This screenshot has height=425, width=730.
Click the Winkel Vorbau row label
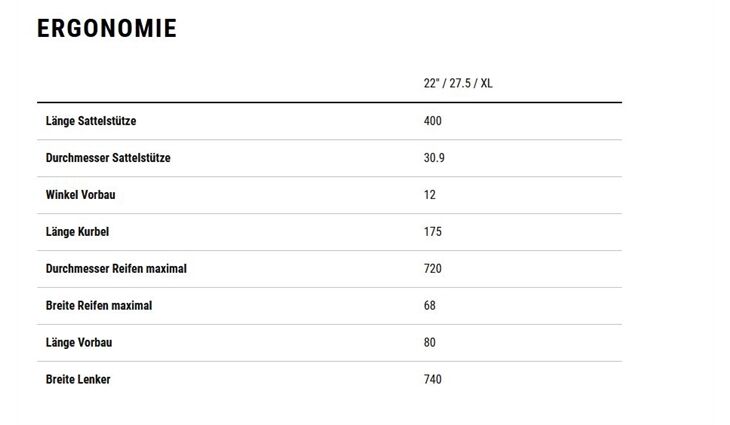coord(81,195)
